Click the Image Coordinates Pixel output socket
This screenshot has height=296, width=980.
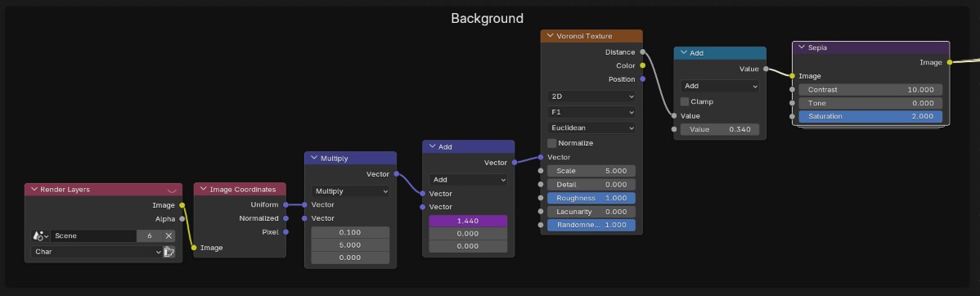pyautogui.click(x=285, y=232)
